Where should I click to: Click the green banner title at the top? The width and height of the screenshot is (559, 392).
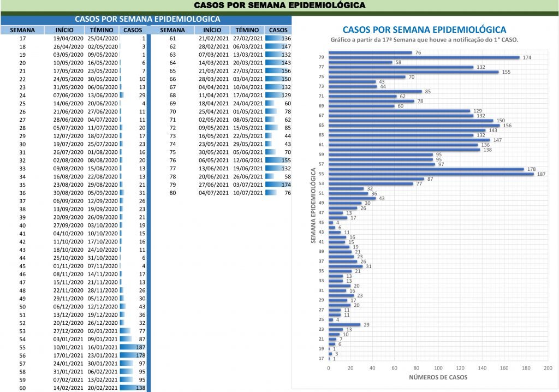point(279,5)
